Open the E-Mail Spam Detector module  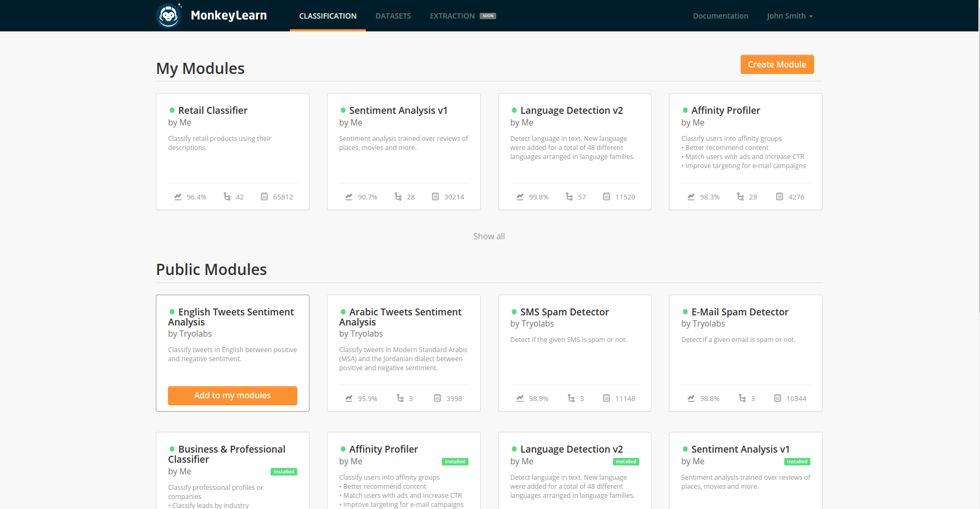pyautogui.click(x=740, y=312)
